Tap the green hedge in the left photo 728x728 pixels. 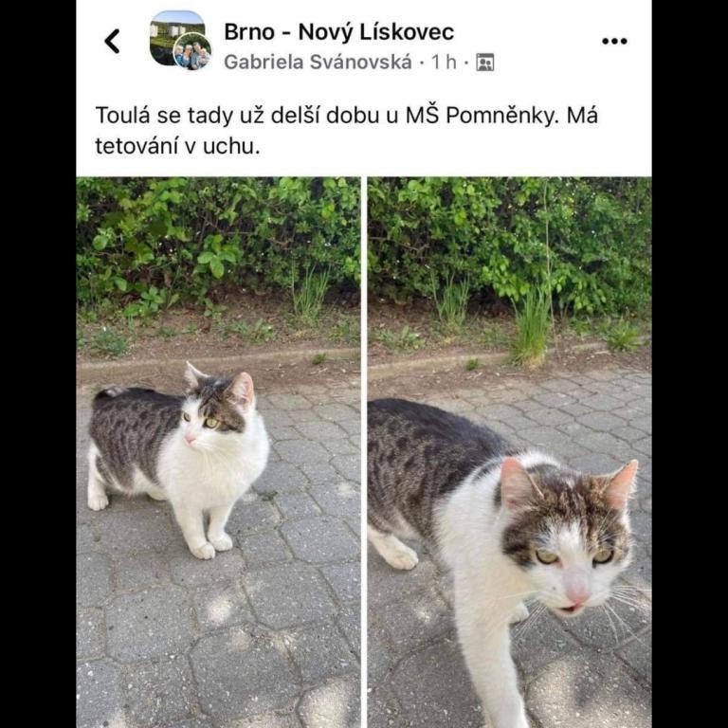click(x=218, y=242)
